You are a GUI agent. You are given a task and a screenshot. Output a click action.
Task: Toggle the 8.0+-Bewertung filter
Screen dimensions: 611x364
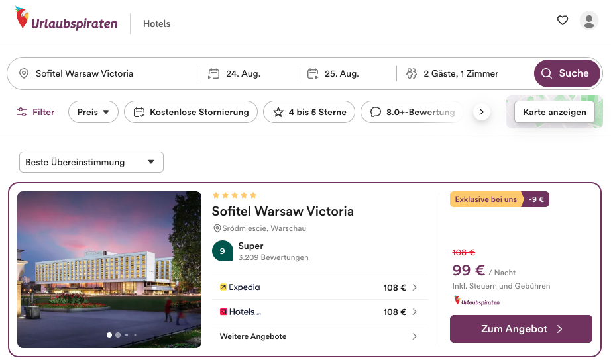coord(412,112)
